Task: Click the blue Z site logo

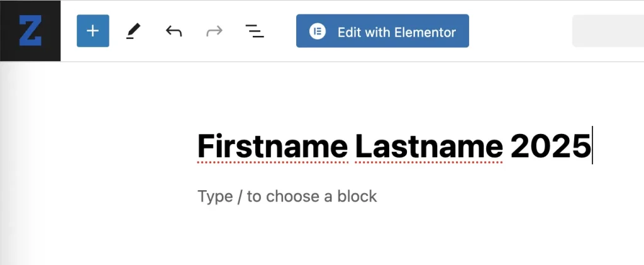Action: 30,31
